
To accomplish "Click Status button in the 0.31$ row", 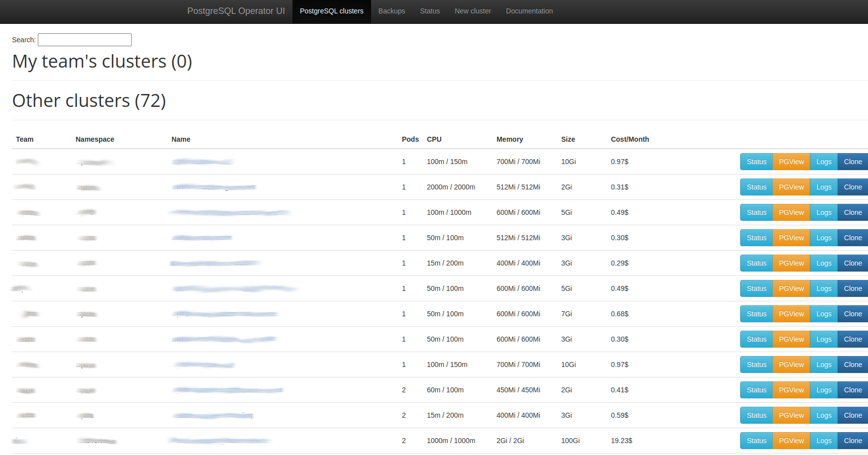I will 757,187.
